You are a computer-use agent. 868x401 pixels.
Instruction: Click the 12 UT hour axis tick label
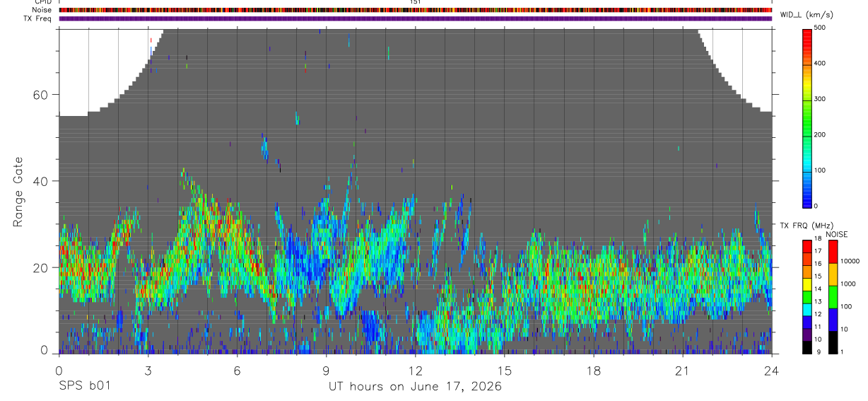416,371
